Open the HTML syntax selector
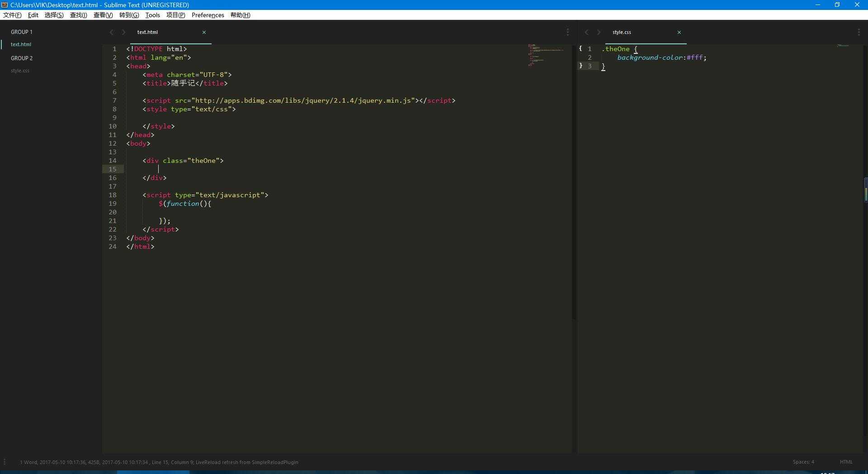This screenshot has height=474, width=868. (x=846, y=462)
